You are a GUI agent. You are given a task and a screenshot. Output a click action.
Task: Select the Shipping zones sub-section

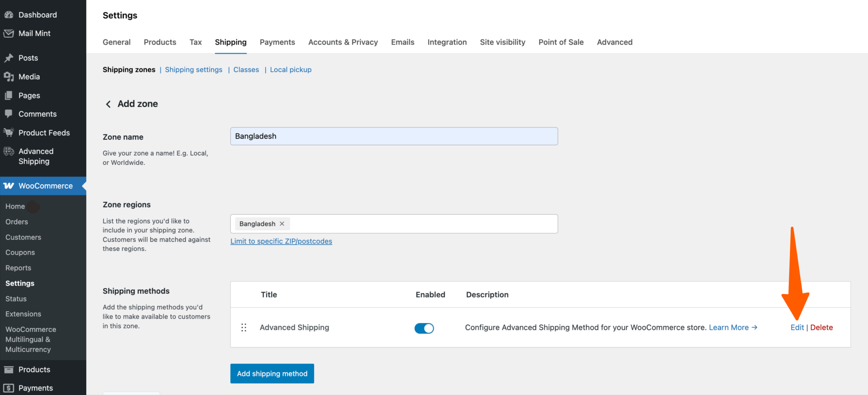pos(129,69)
